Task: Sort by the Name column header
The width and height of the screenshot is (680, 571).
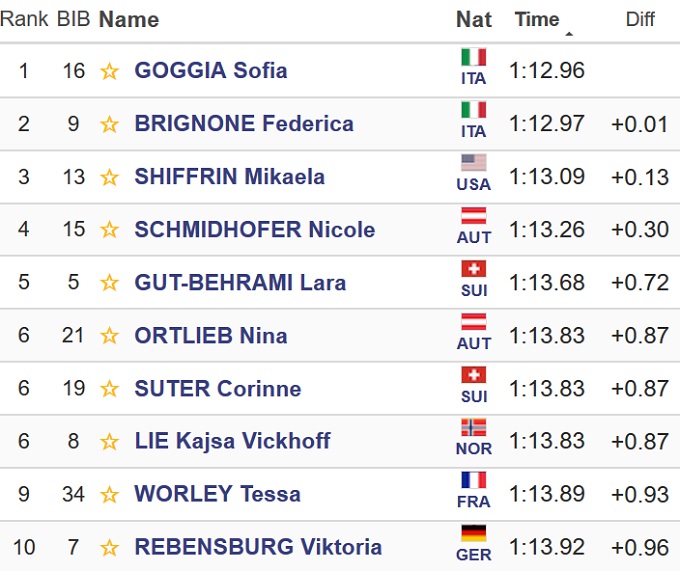Action: coord(129,19)
